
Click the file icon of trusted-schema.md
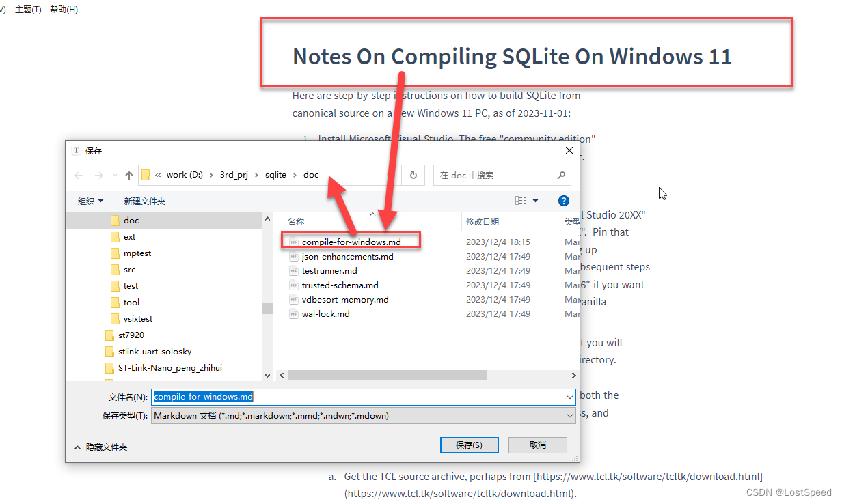pos(293,285)
